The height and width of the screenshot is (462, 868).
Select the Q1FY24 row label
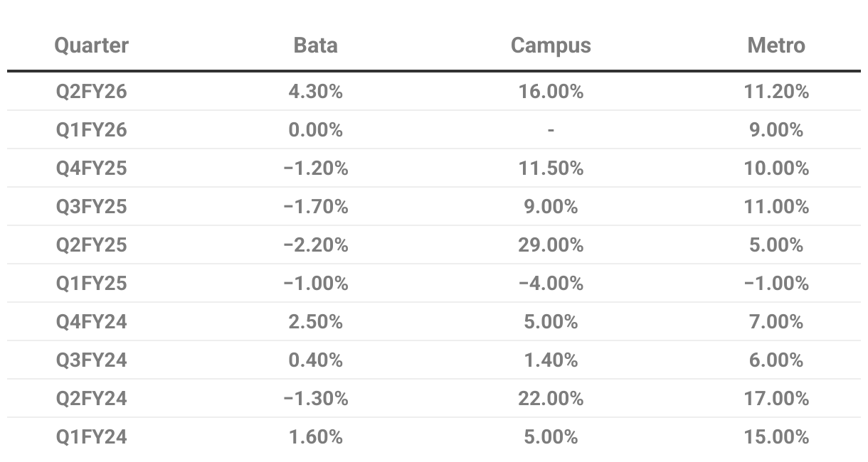[92, 436]
